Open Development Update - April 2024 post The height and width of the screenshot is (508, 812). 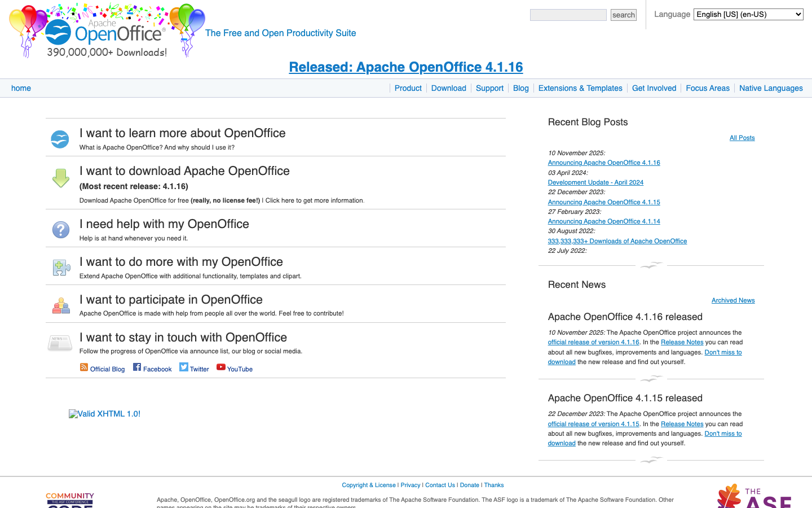click(595, 182)
